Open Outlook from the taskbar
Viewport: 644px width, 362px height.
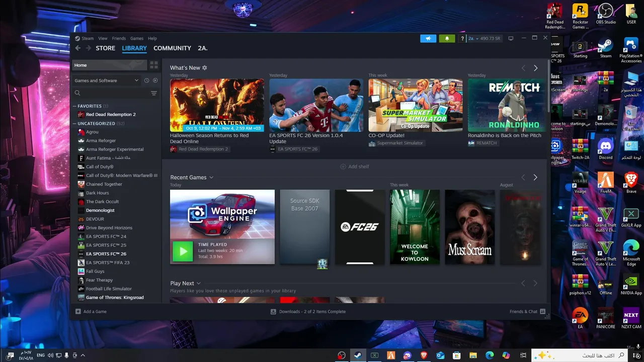(x=441, y=355)
